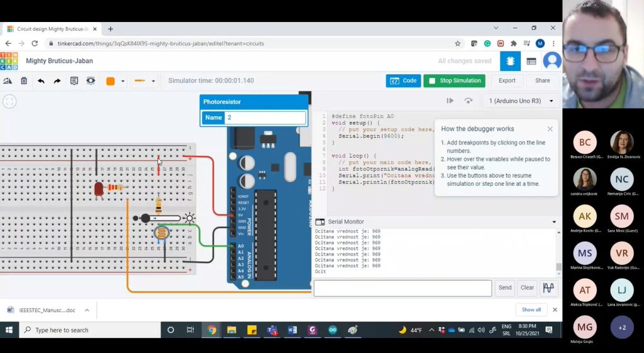Viewport: 644px width, 353px height.
Task: Click the zoom-to-fit icon on canvas
Action: [9, 101]
